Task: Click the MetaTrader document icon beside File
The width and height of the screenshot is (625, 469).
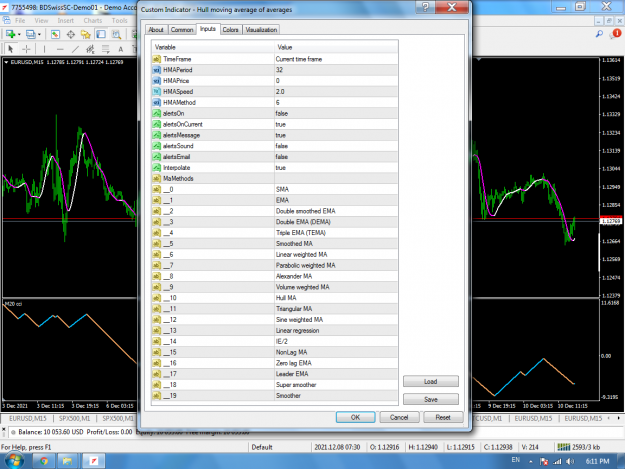Action: click(x=6, y=20)
